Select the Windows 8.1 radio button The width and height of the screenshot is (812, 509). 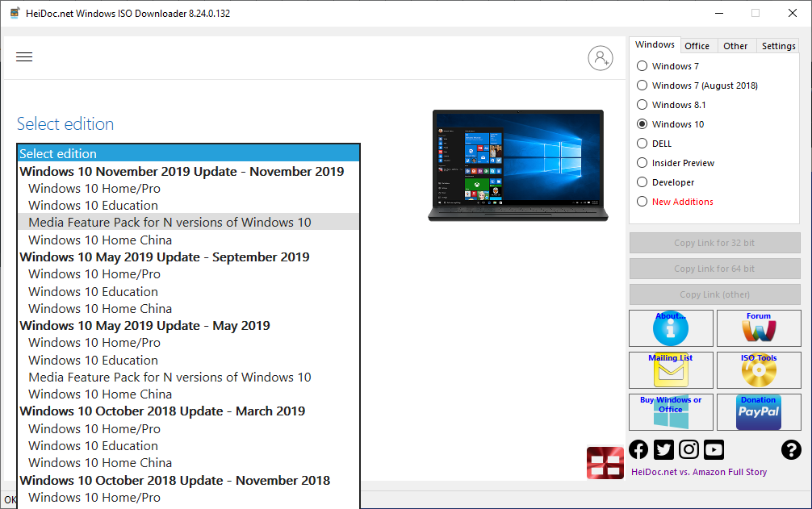coord(642,105)
